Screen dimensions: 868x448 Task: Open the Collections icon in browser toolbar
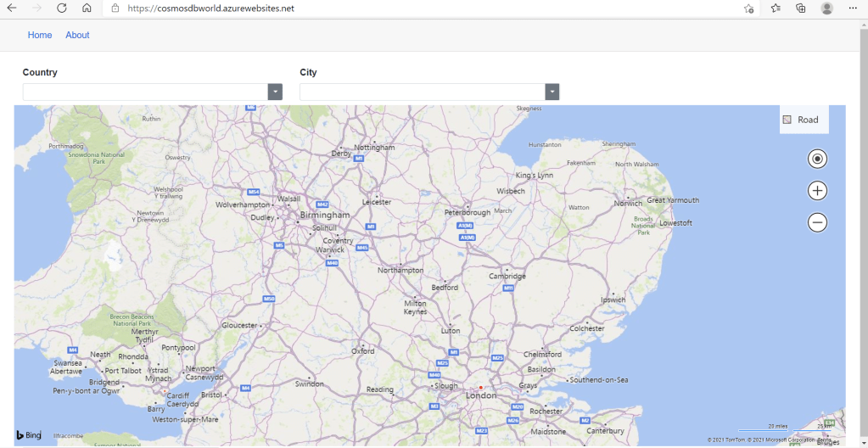800,8
